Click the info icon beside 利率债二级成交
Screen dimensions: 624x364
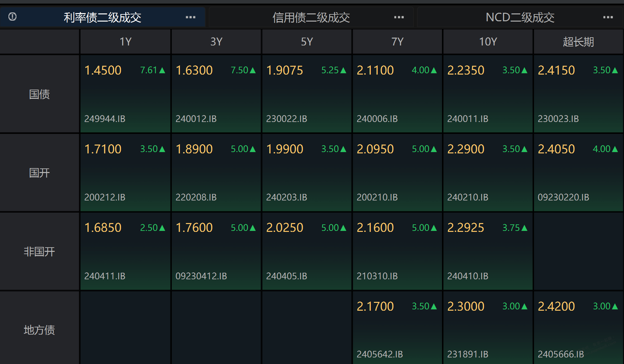[12, 17]
